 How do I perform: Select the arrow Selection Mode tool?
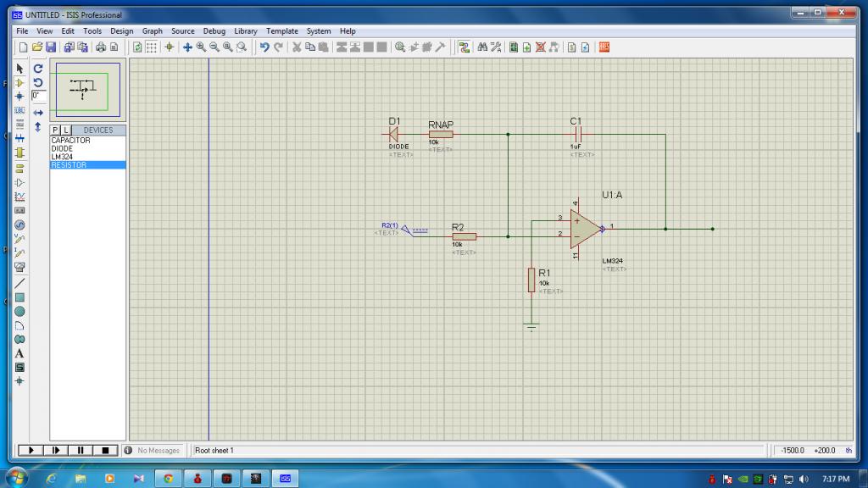19,69
